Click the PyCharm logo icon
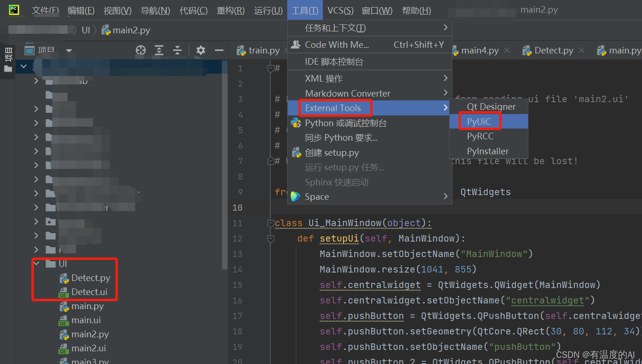Screen dimensions: 642x364 [x=14, y=10]
